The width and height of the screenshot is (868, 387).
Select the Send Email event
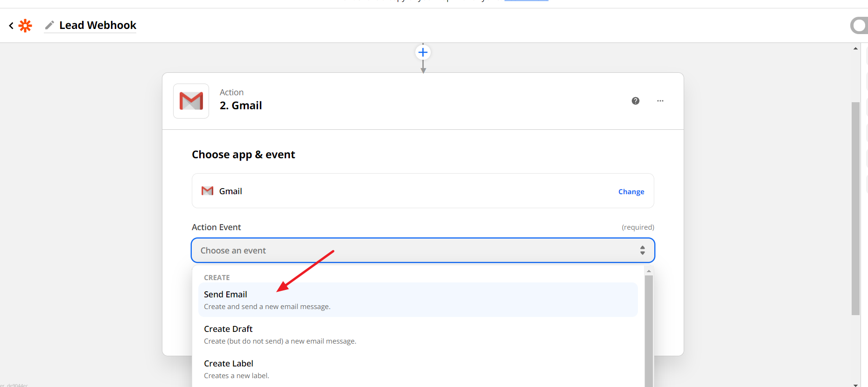tap(418, 300)
